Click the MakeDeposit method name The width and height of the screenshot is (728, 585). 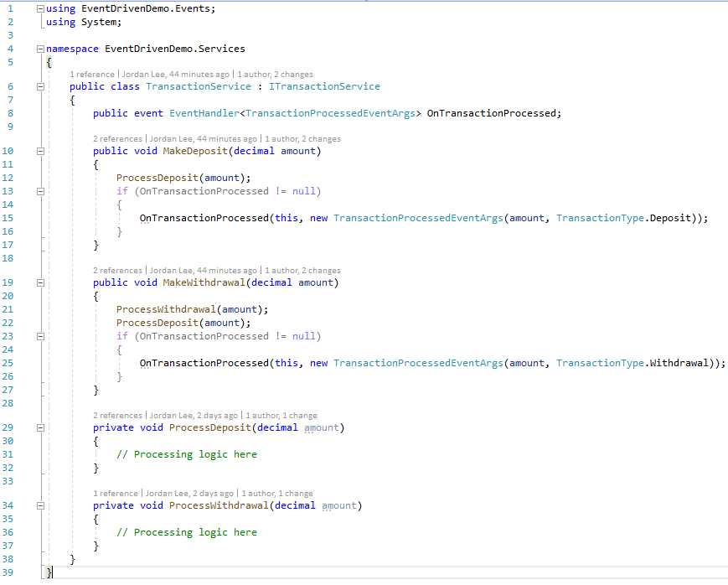(195, 151)
